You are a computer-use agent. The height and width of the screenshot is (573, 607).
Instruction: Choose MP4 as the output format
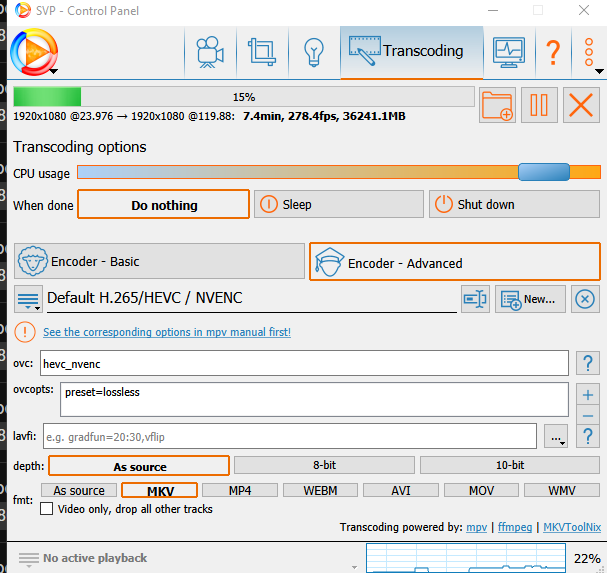[239, 491]
